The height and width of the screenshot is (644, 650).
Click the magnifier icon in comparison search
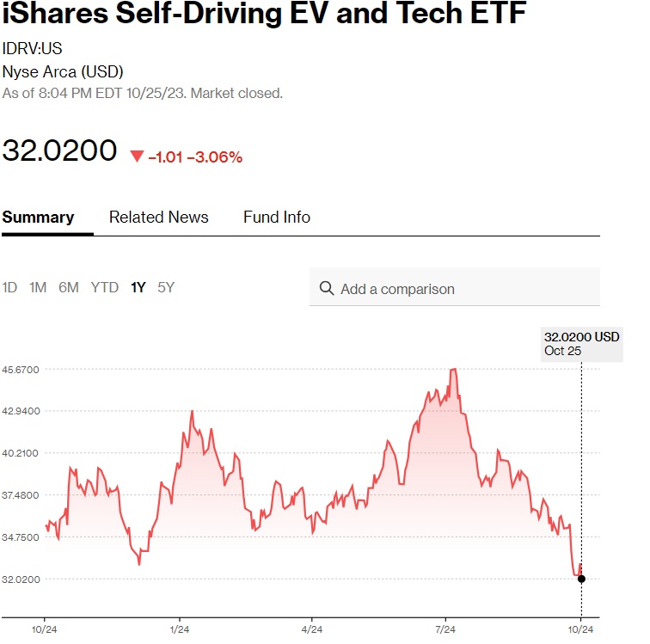(327, 289)
